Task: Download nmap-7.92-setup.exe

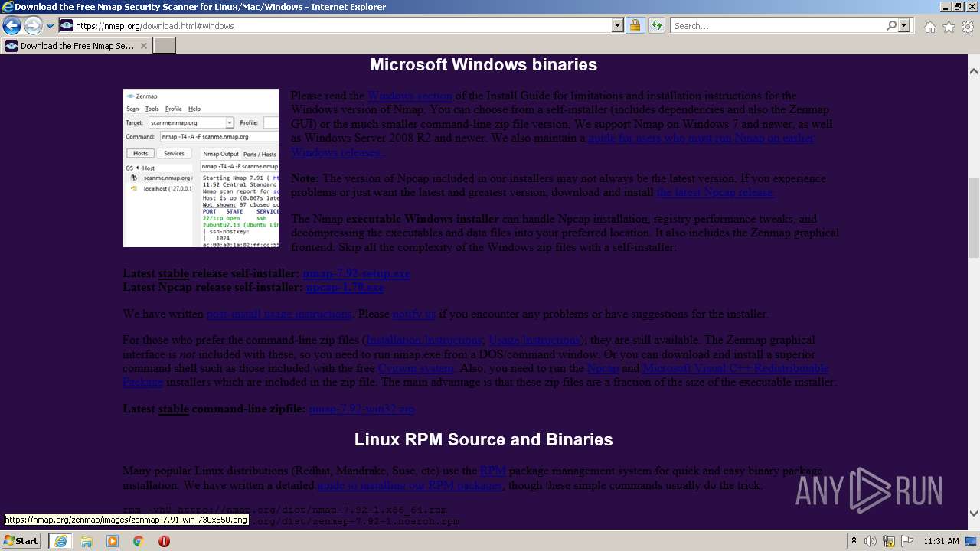Action: pos(356,273)
